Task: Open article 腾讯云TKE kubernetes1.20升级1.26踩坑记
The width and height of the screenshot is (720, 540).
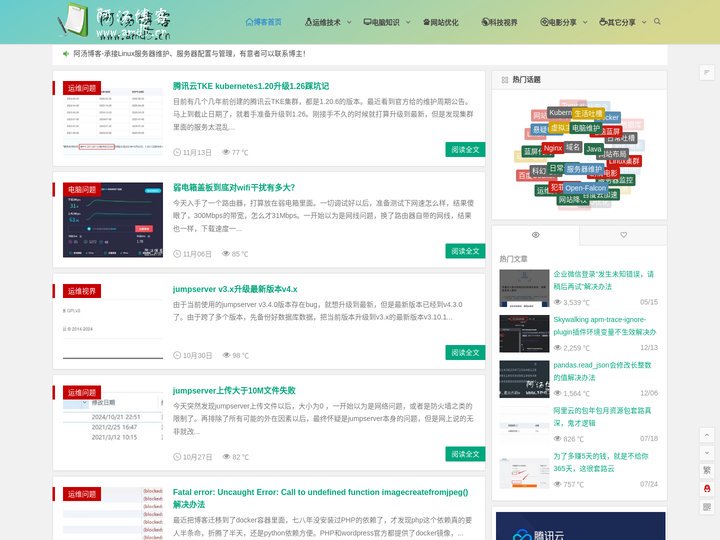Action: tap(251, 86)
